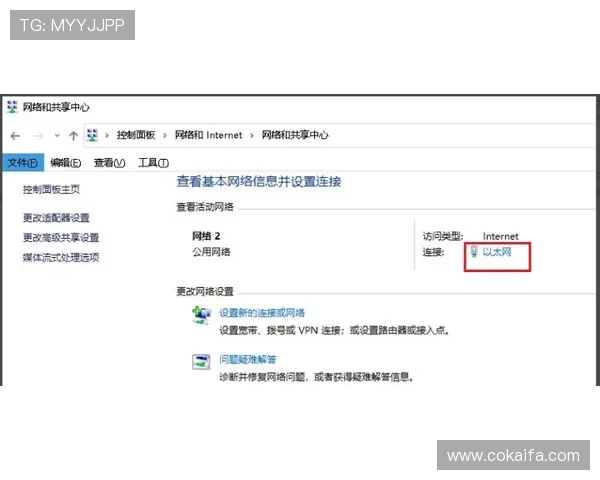Image resolution: width=600 pixels, height=480 pixels.
Task: Go to 网络和 Internet in breadcrumb
Action: (x=209, y=135)
